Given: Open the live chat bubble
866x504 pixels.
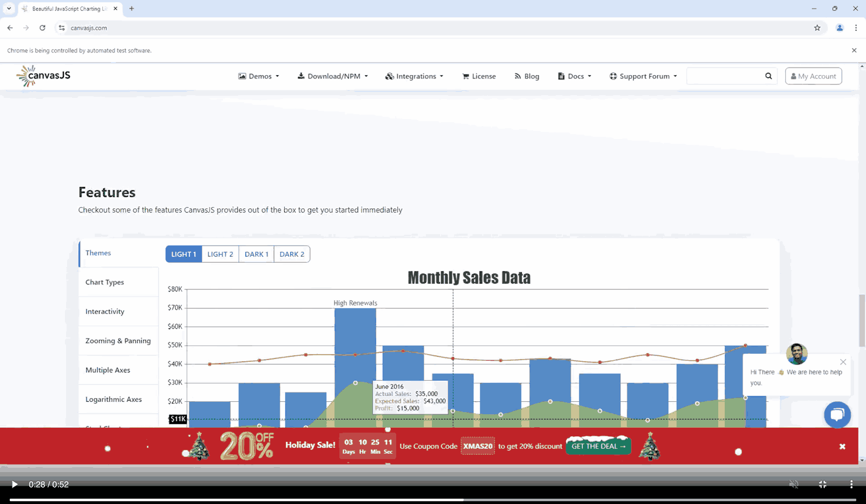Looking at the screenshot, I should pyautogui.click(x=837, y=415).
